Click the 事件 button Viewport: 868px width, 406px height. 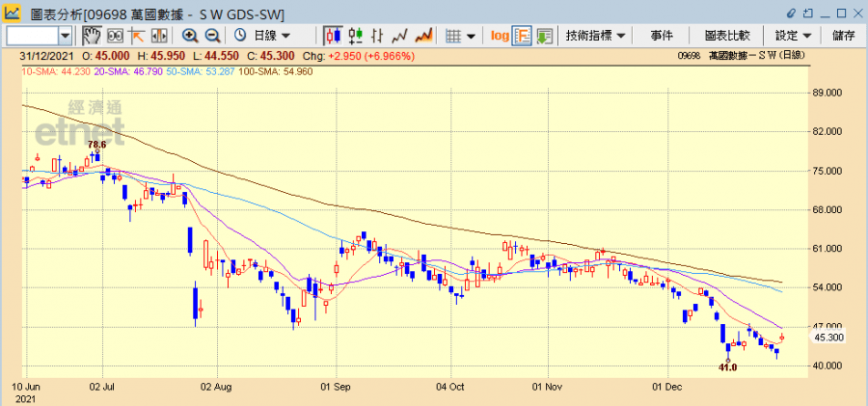coord(662,36)
